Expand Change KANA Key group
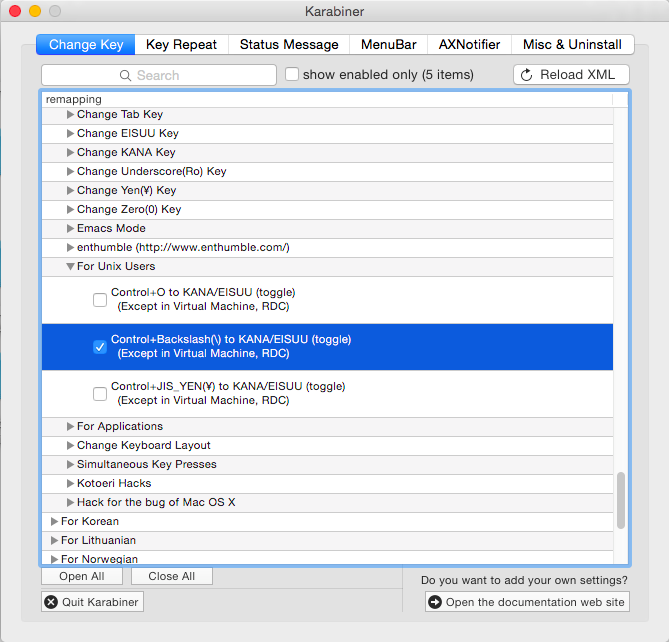This screenshot has height=642, width=669. (70, 152)
